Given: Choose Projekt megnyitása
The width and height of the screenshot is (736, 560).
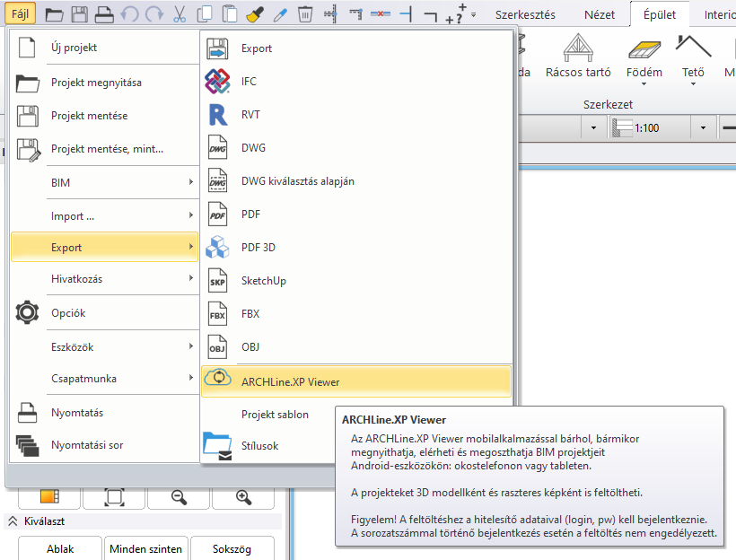Looking at the screenshot, I should pyautogui.click(x=105, y=83).
